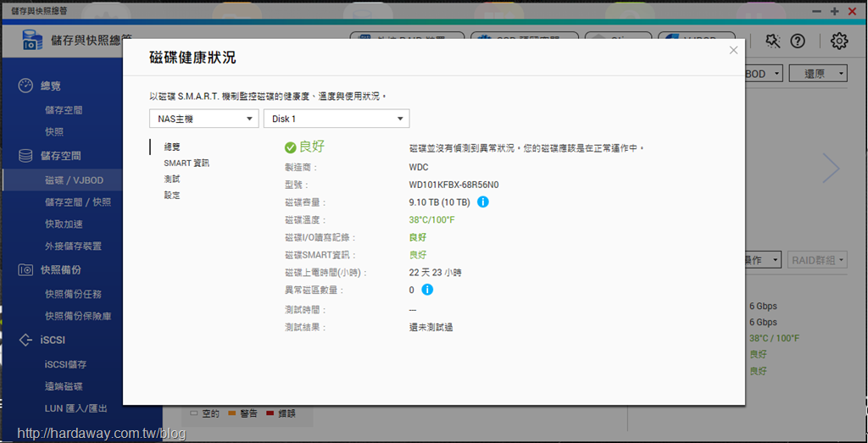Click the 磁碟健康狀況 dialog title
Image resolution: width=868 pixels, height=443 pixels.
click(x=192, y=58)
